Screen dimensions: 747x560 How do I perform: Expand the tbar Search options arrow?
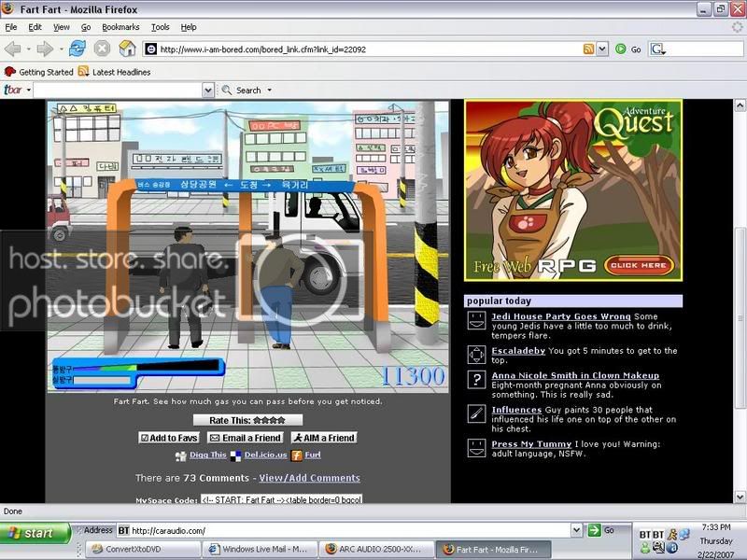click(269, 90)
